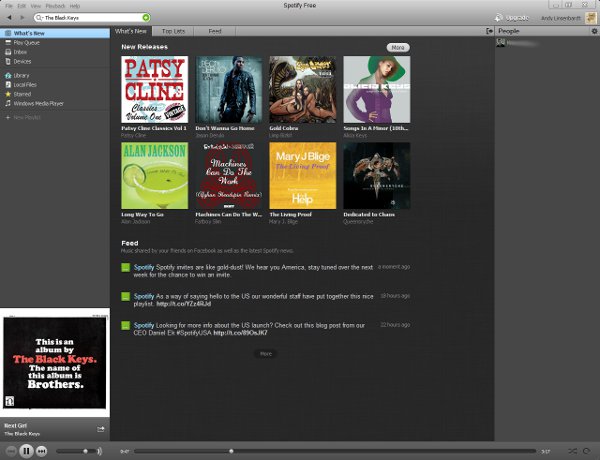Click the back navigation arrow

pos(9,17)
